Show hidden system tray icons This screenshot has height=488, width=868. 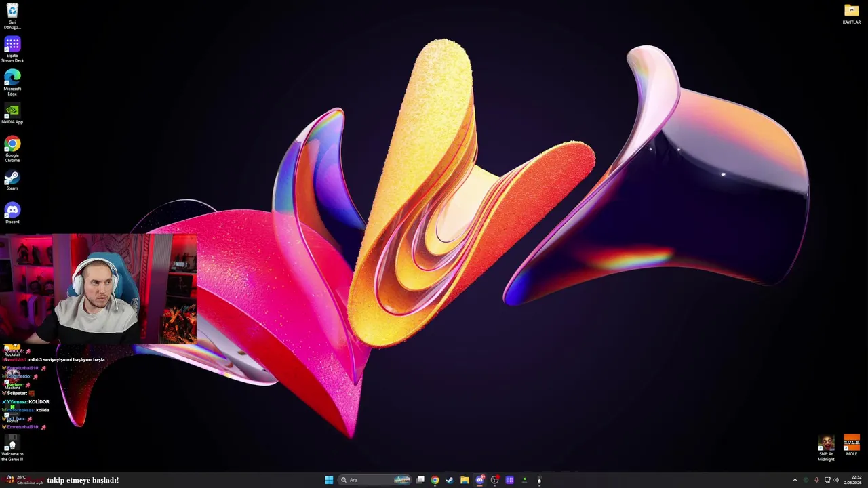[x=795, y=480]
